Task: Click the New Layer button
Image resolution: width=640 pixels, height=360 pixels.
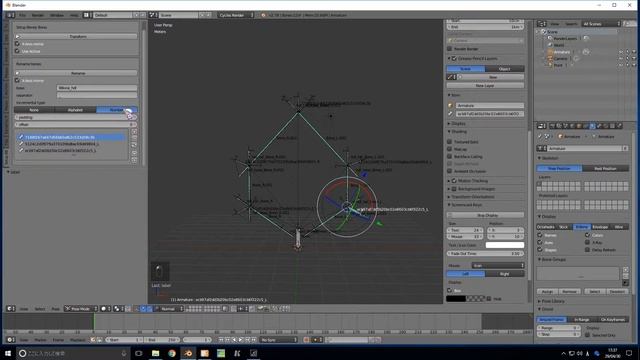Action: point(485,85)
